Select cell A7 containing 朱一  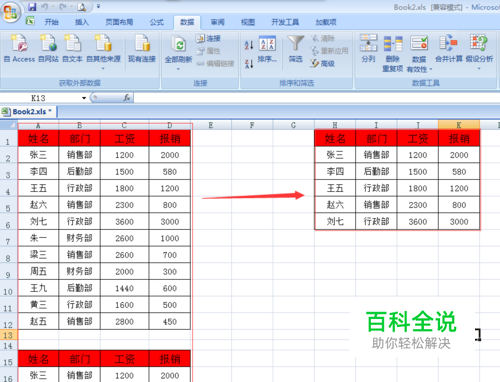click(38, 238)
